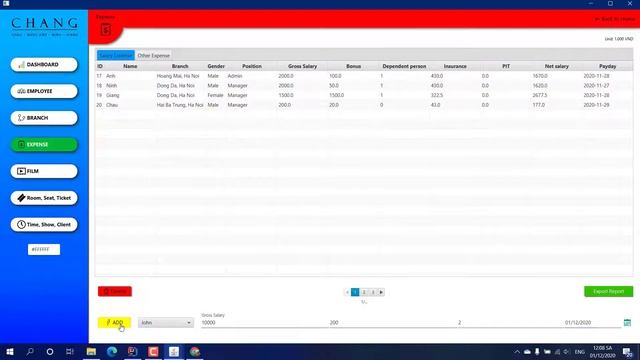Open Cortana from the taskbar

(x=50, y=352)
